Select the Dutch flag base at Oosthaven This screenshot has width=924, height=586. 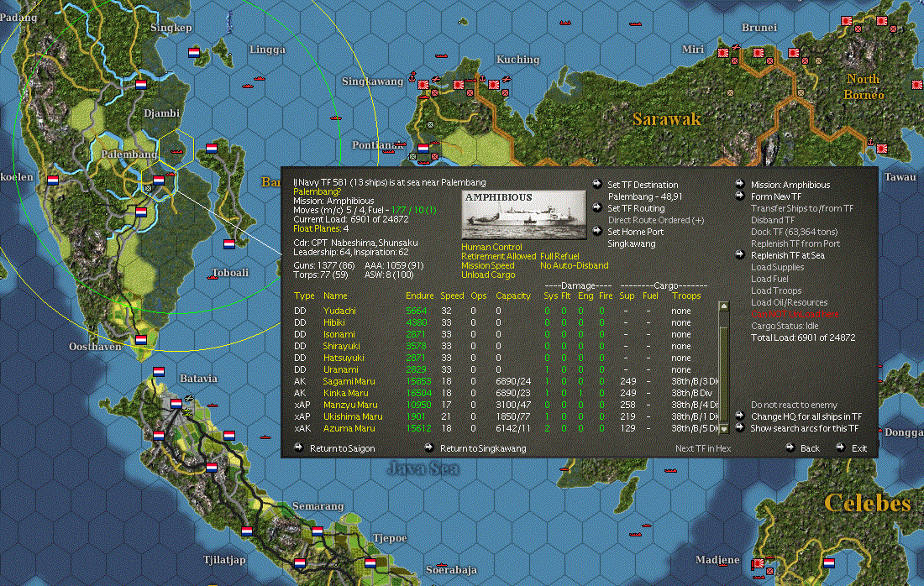[x=141, y=340]
